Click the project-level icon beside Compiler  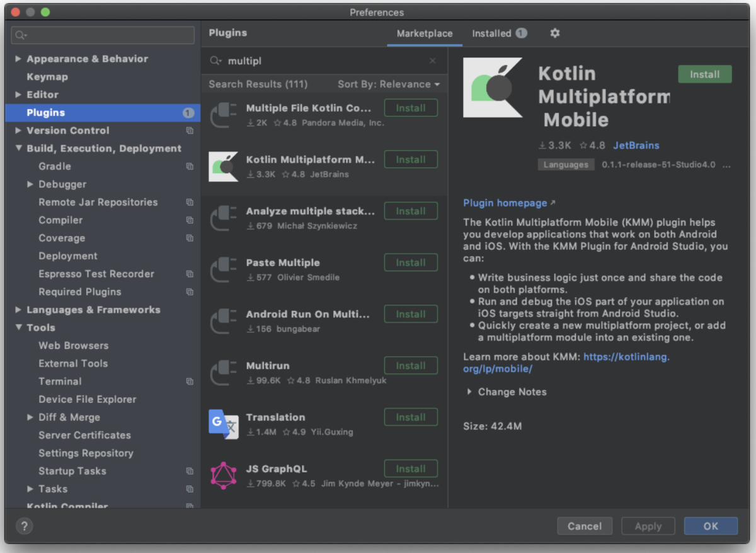[x=190, y=220]
